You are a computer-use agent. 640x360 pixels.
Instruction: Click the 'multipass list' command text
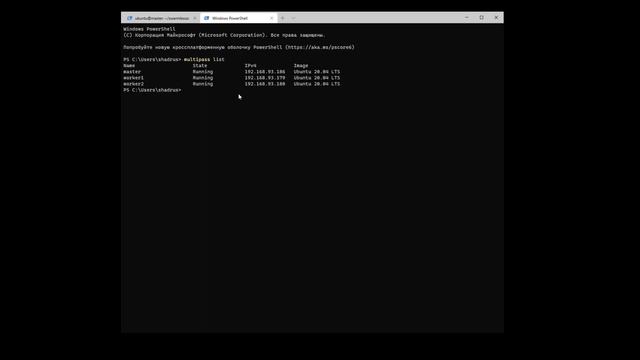(x=204, y=60)
